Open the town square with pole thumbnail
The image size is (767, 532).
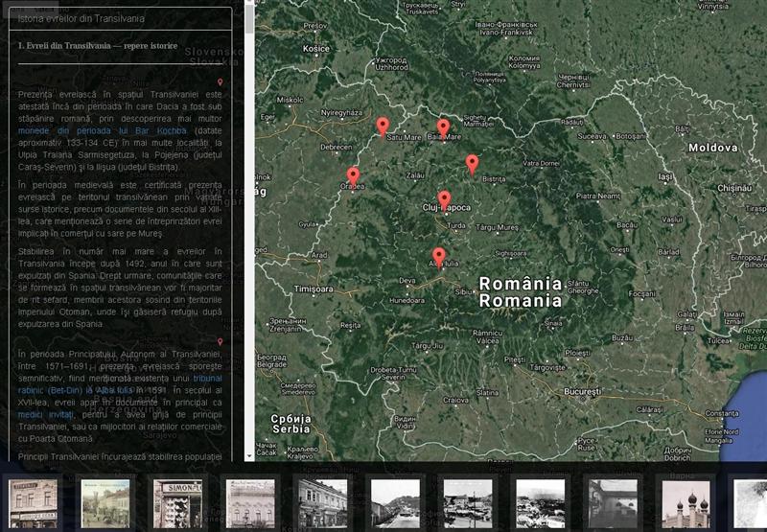pos(468,503)
